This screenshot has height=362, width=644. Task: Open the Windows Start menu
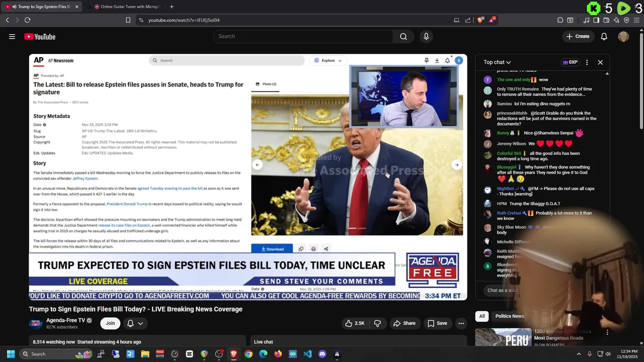[x=11, y=354]
